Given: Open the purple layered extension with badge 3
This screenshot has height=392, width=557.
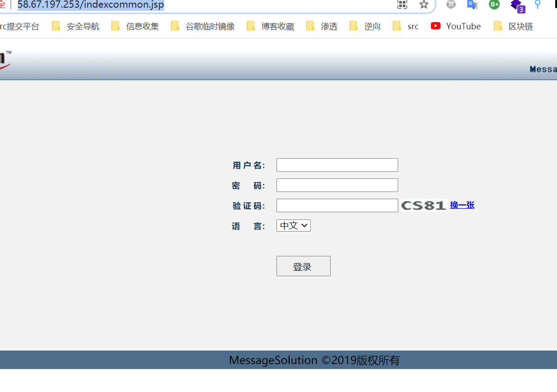Looking at the screenshot, I should coord(517,5).
